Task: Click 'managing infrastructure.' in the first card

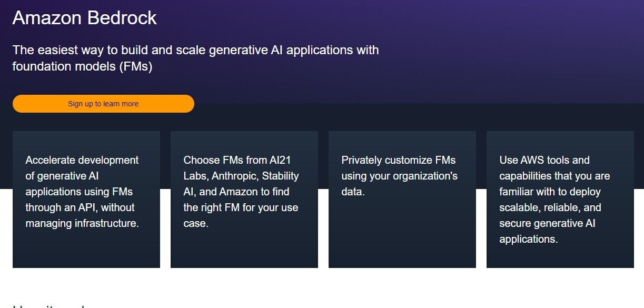Action: coord(82,223)
